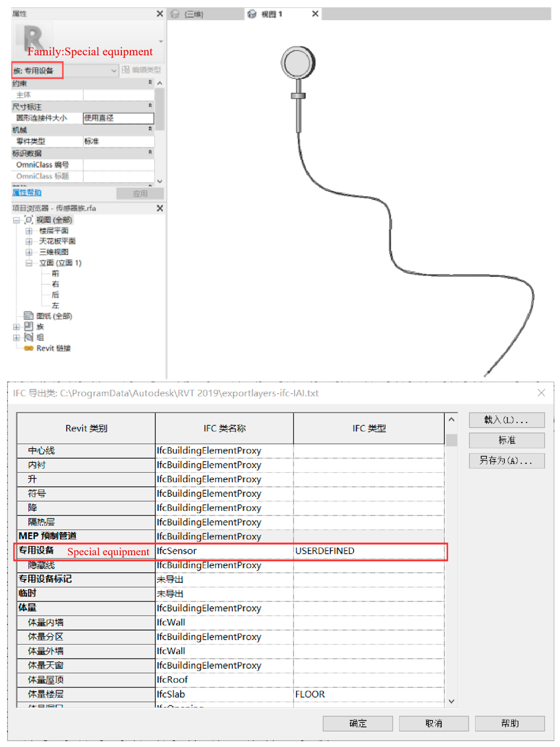The image size is (560, 747).
Task: Click the 组 groups node icon
Action: click(x=28, y=337)
